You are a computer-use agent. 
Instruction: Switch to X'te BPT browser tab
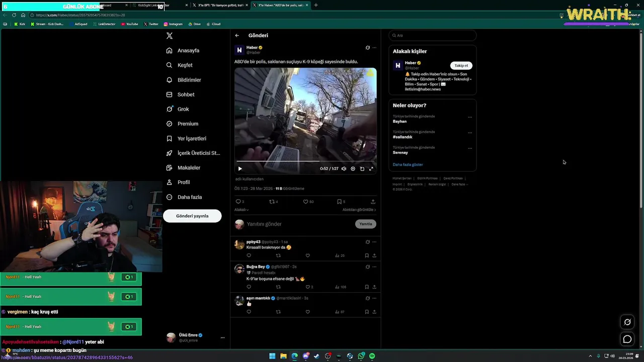(220, 5)
